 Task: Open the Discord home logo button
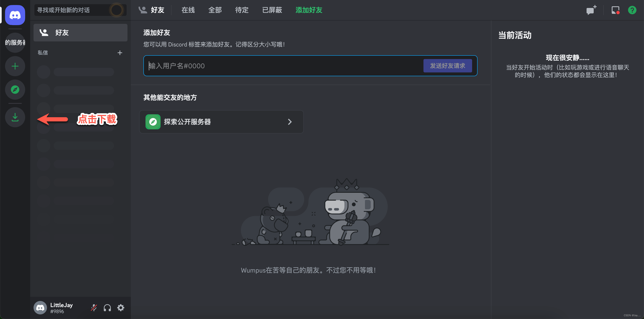[x=15, y=15]
